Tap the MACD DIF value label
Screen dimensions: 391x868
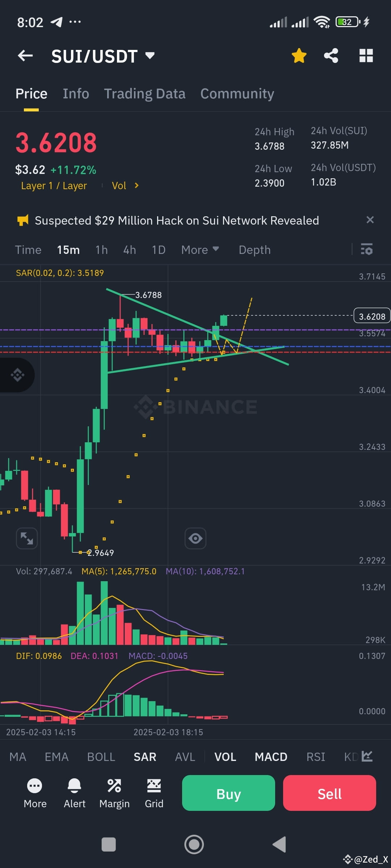pos(39,656)
